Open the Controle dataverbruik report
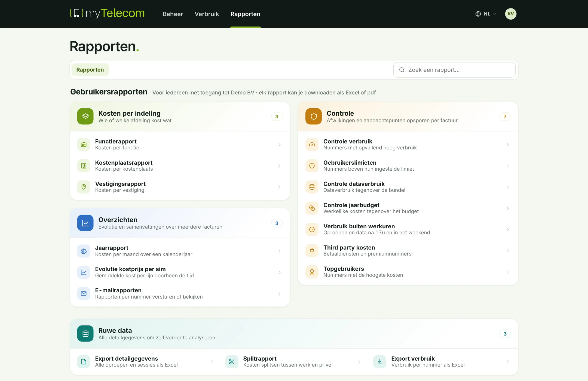This screenshot has width=588, height=381. coord(408,187)
